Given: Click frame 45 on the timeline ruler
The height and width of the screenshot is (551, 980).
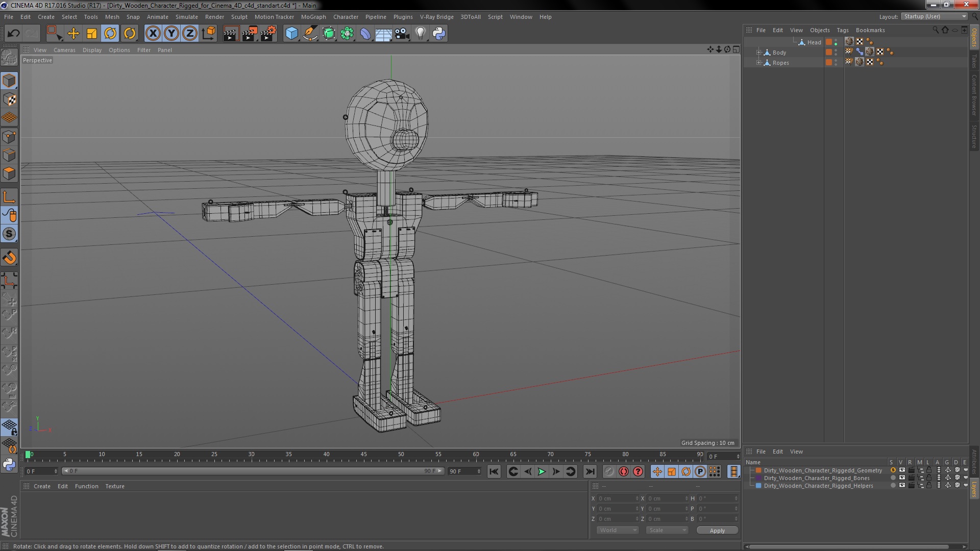Looking at the screenshot, I should point(364,455).
